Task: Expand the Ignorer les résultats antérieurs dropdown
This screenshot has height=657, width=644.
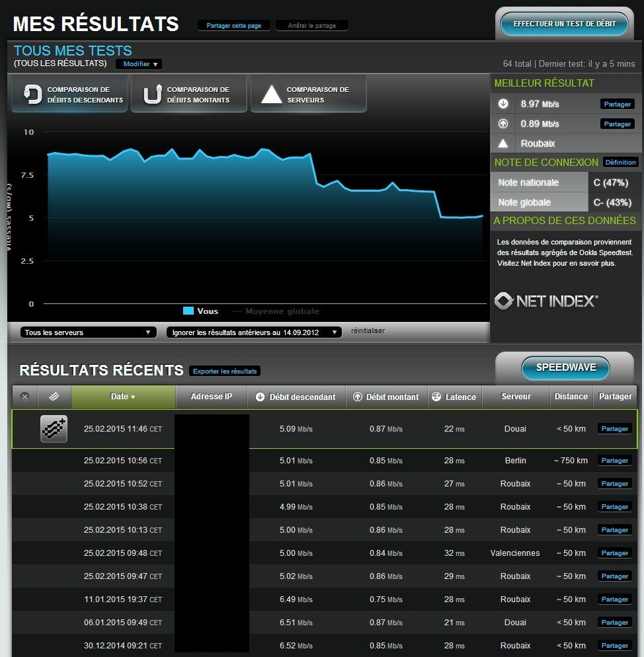Action: pos(254,332)
